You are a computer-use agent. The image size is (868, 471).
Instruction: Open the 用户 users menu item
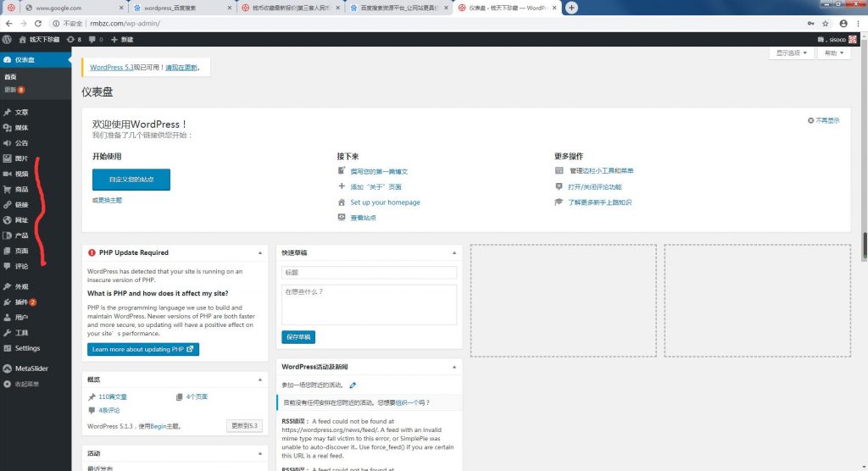pyautogui.click(x=36, y=318)
